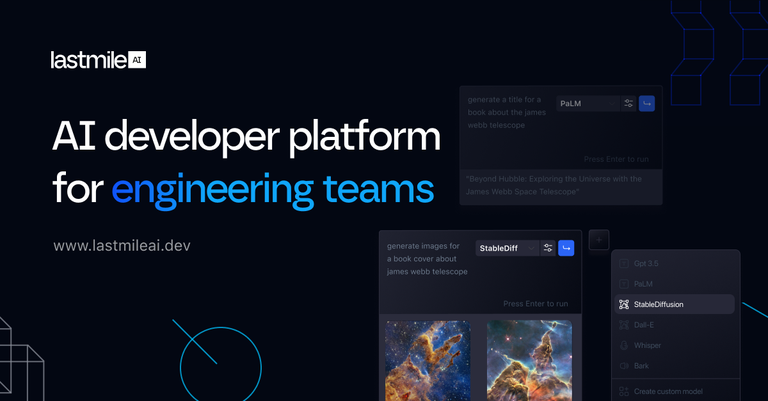
Task: Click the book cover images prompt field
Action: pyautogui.click(x=427, y=259)
